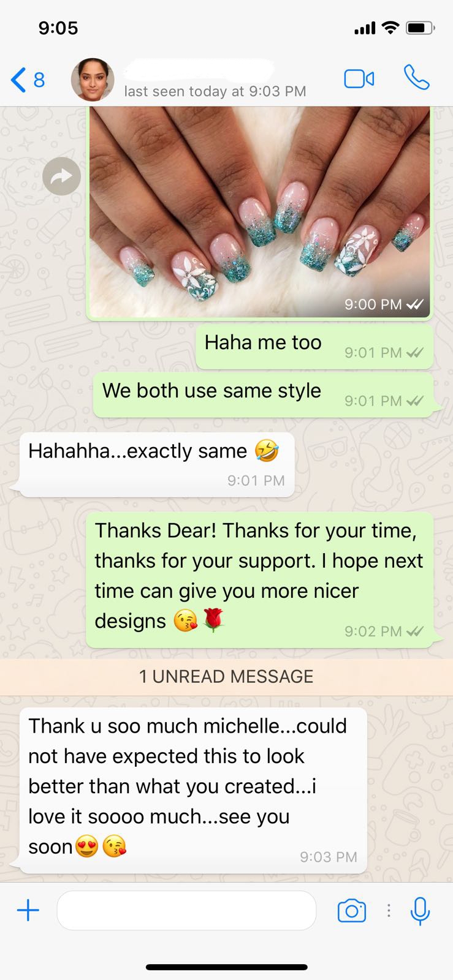This screenshot has height=980, width=453.
Task: Tap the "Hahahha...exactly same" message
Action: [157, 464]
